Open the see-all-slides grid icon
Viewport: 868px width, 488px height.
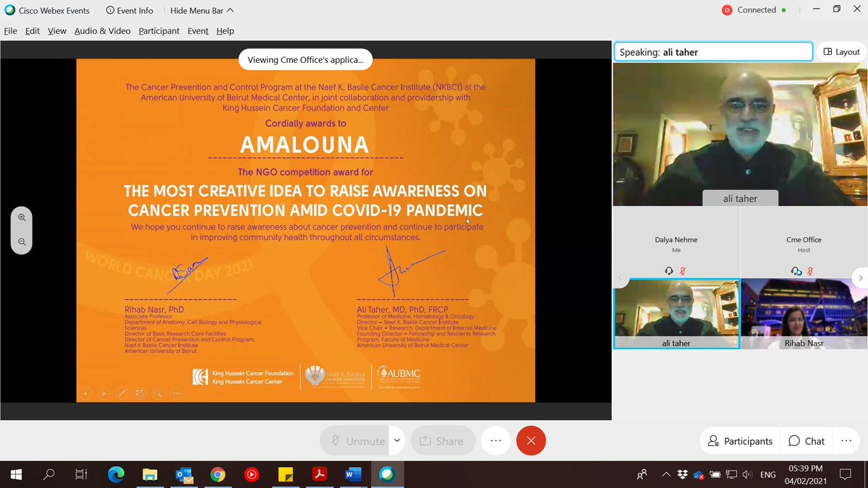pos(140,393)
